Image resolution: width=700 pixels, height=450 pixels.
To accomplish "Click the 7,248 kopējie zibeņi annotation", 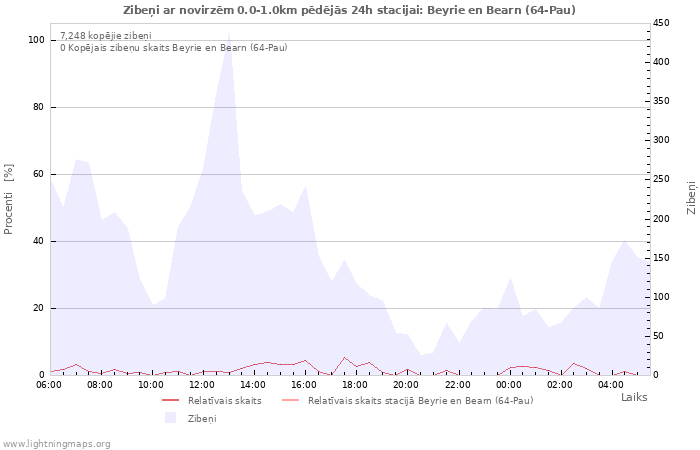I will coord(106,36).
